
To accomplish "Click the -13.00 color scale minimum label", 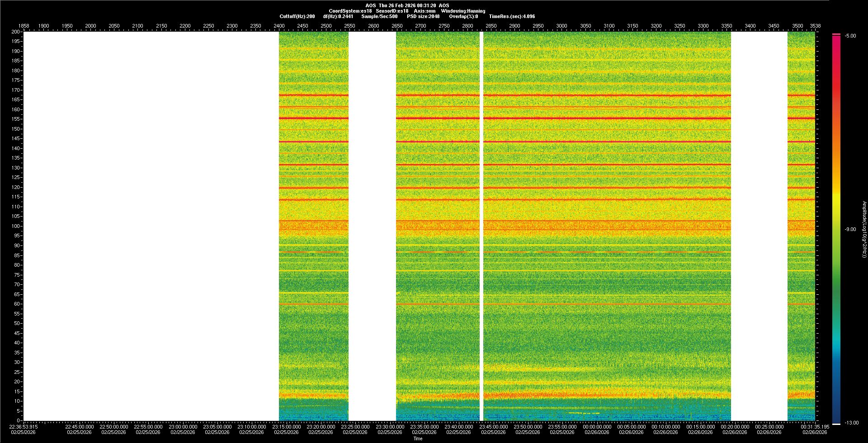I will tap(850, 423).
